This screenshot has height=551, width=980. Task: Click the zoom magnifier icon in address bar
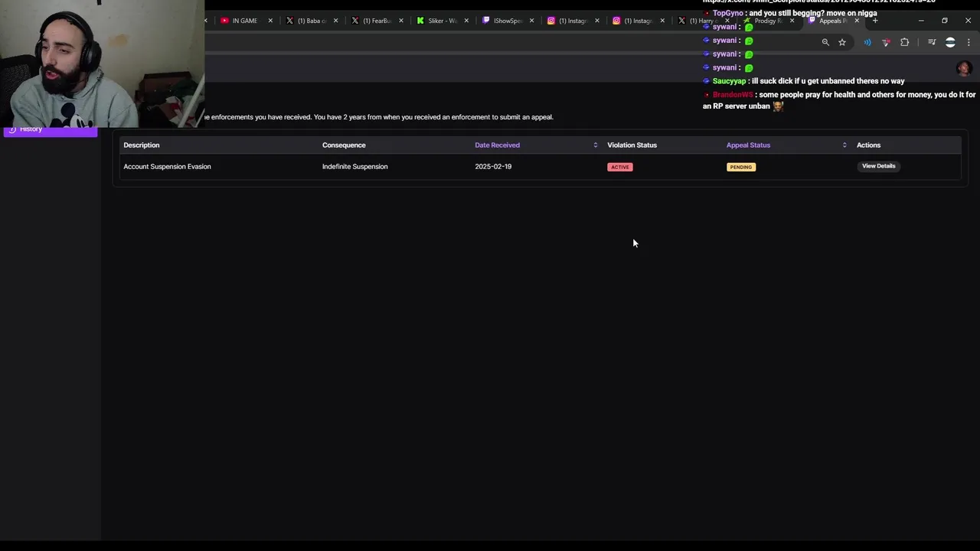(825, 42)
